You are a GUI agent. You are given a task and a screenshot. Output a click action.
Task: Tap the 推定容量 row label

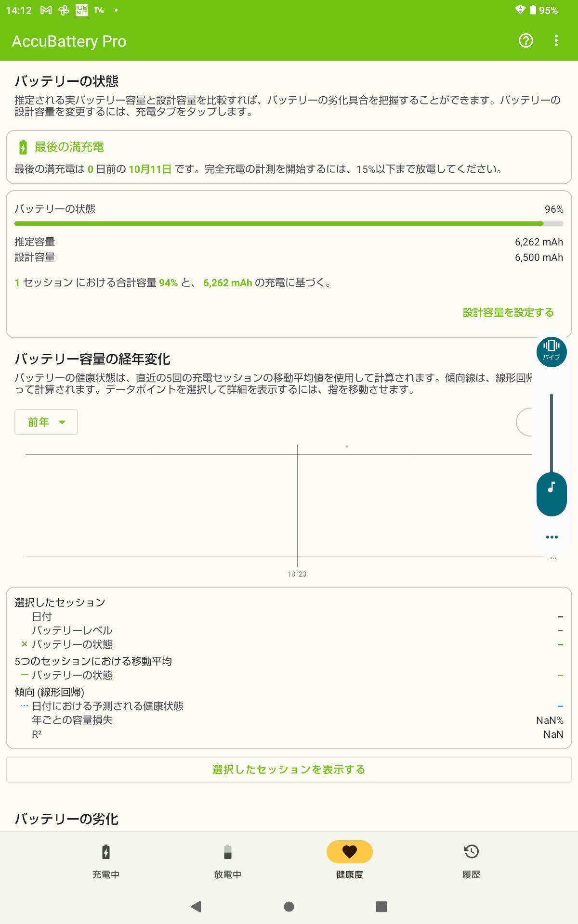[35, 242]
